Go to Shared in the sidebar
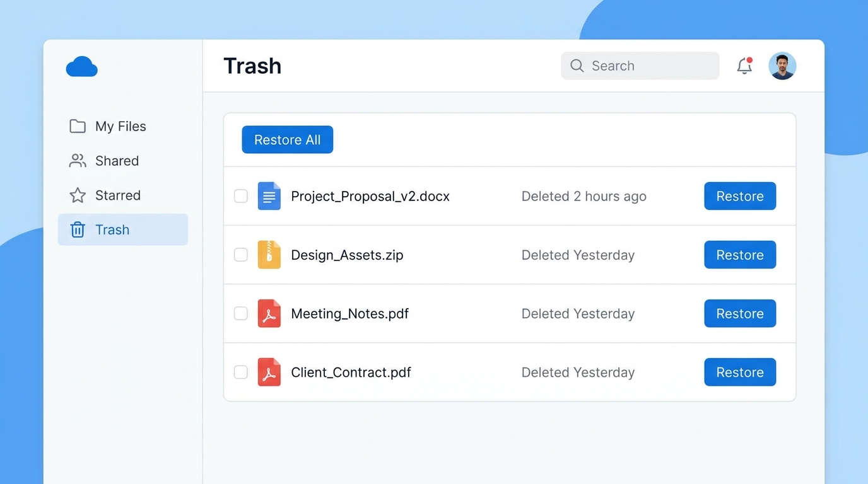The image size is (868, 484). [116, 161]
